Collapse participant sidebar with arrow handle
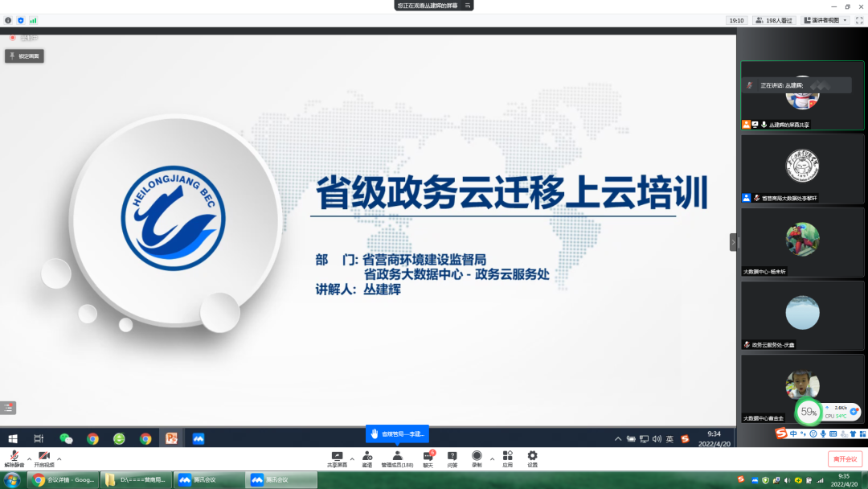Screen dimensions: 868x489 733,242
